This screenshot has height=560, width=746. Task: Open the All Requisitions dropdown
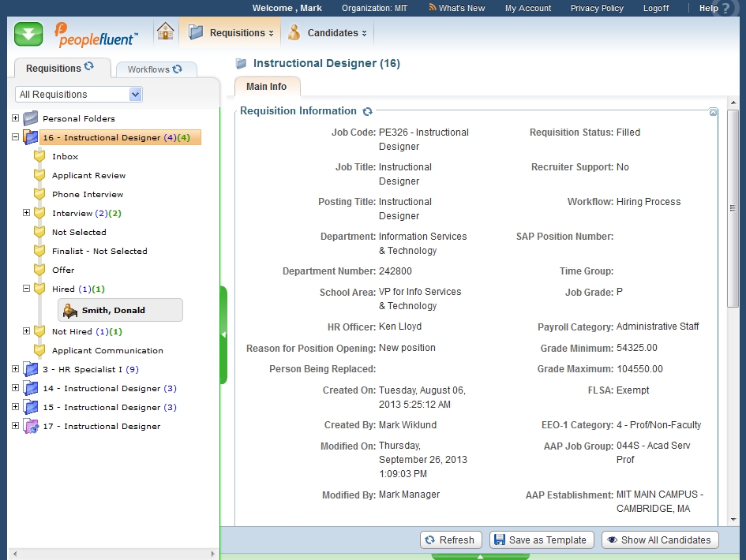tap(135, 95)
